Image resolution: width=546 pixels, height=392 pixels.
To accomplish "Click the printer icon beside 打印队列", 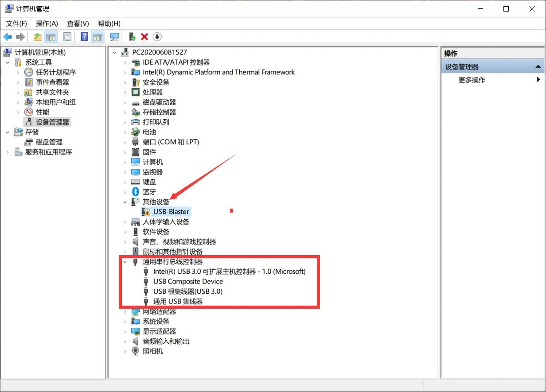I will click(136, 122).
